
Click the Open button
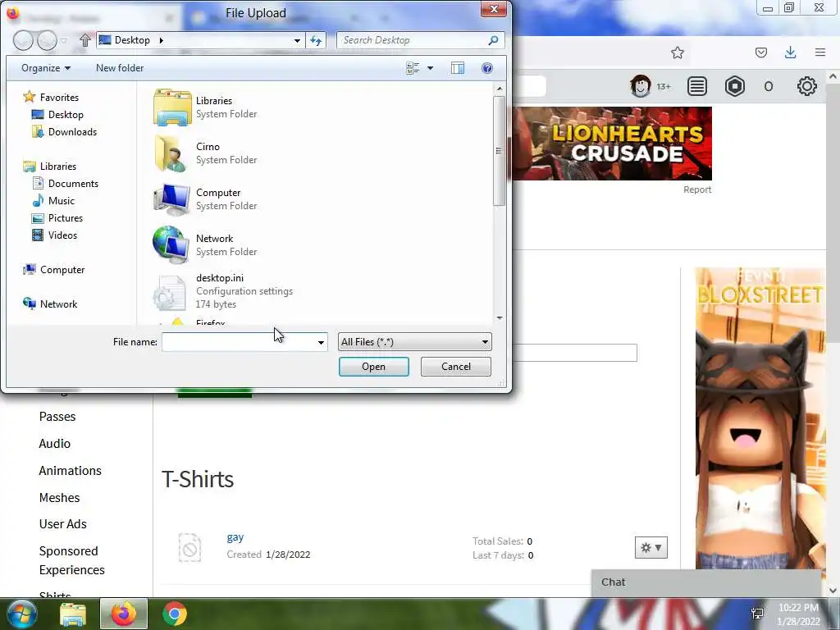point(373,367)
